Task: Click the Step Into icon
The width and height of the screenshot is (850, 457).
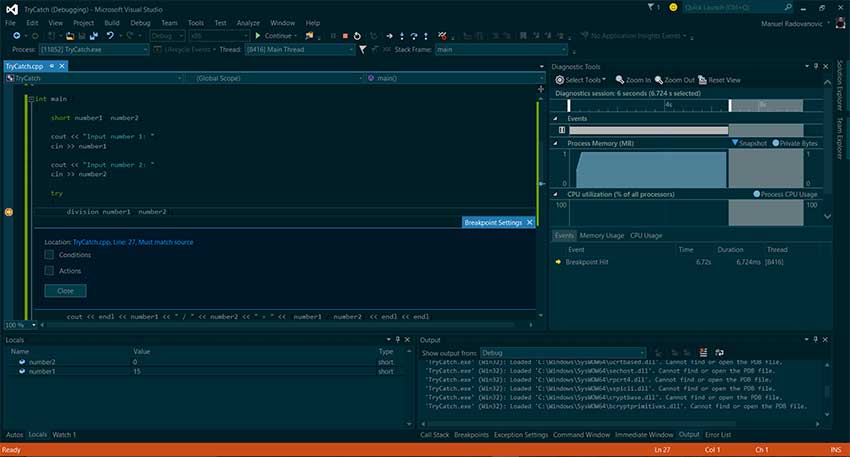Action: point(402,36)
